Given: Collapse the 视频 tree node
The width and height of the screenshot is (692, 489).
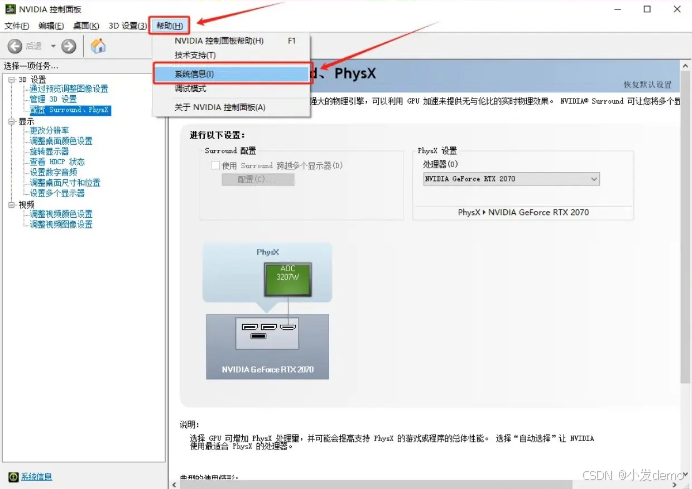Looking at the screenshot, I should point(12,204).
